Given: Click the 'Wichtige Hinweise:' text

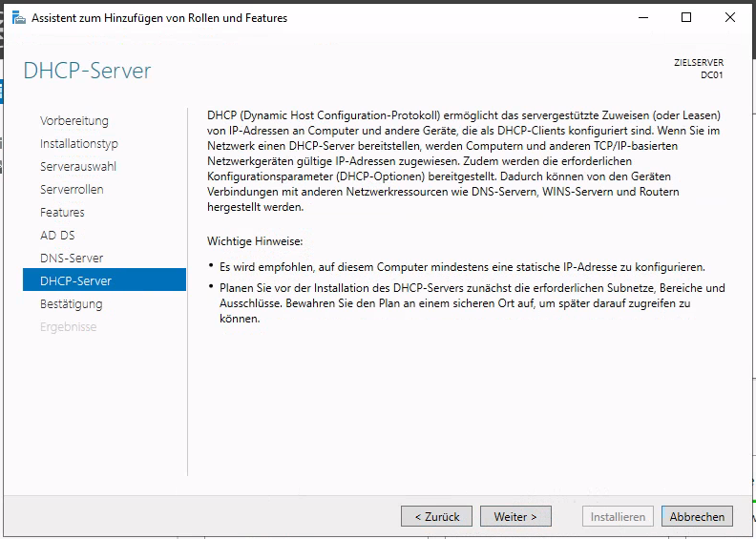Looking at the screenshot, I should (255, 241).
